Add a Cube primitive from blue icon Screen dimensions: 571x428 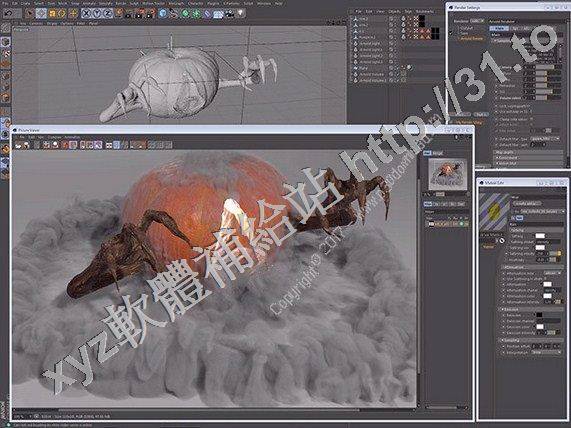tap(163, 14)
